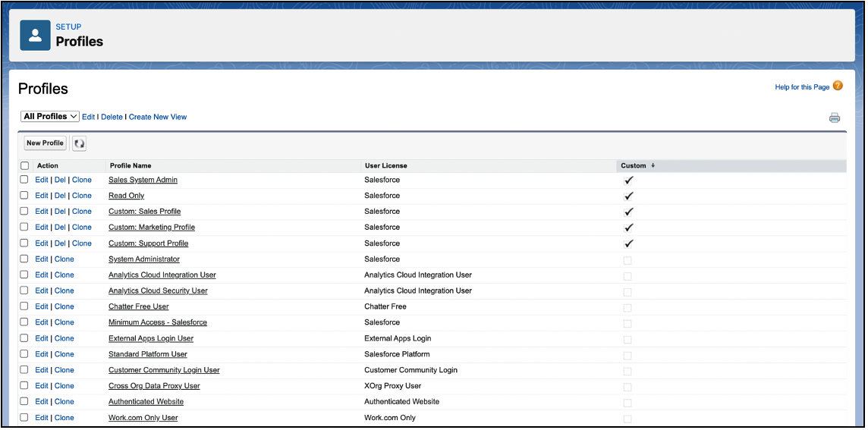Click Clone for Sales System Admin
Screen dimensions: 868x430
(x=82, y=180)
